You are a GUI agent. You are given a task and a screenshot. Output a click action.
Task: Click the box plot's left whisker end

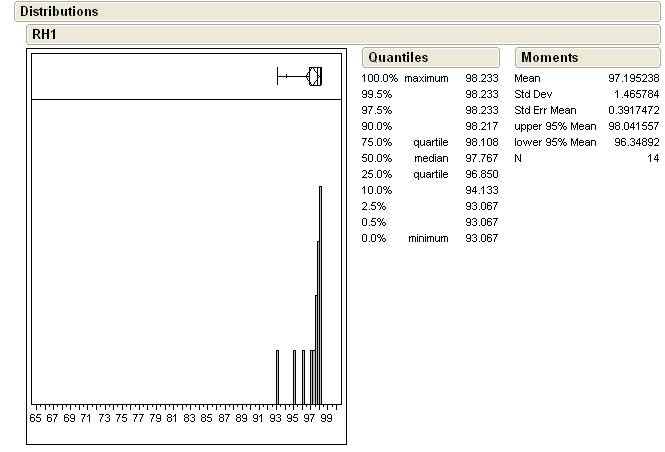[278, 76]
